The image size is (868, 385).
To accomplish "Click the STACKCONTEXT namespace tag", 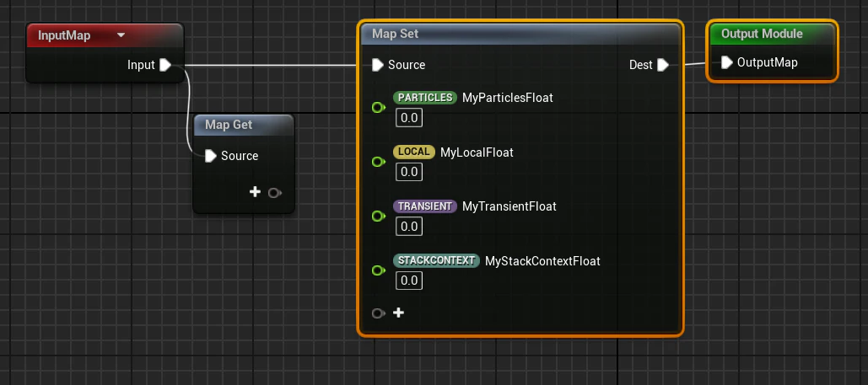I will point(436,260).
